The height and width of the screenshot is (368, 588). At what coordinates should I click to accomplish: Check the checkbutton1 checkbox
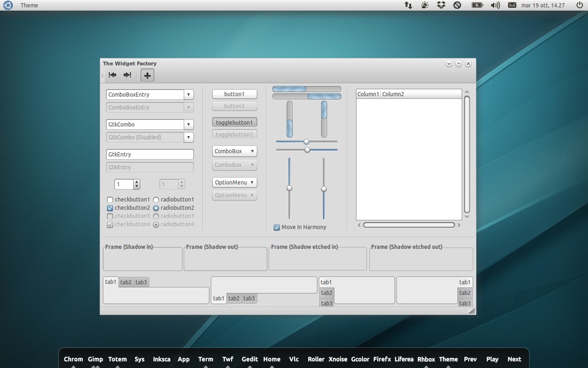(110, 200)
